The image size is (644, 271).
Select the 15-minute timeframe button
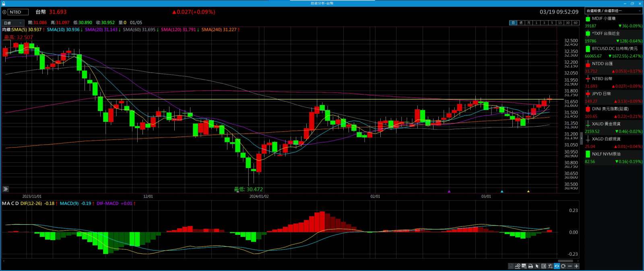[559, 23]
